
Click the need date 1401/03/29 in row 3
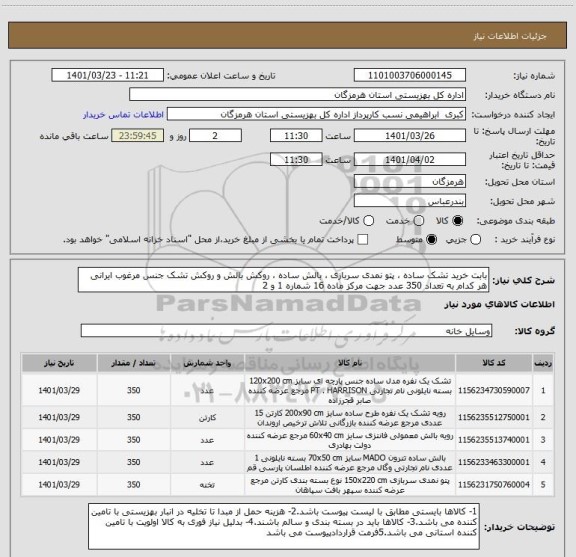tap(59, 440)
